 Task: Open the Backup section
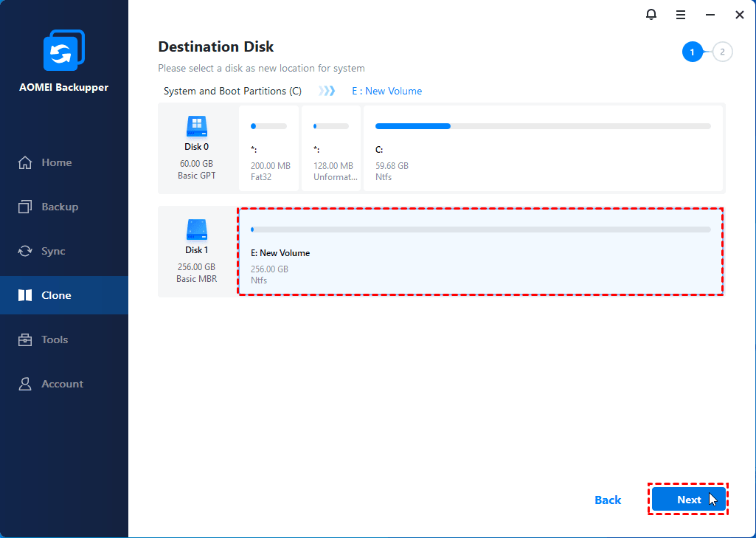(64, 207)
